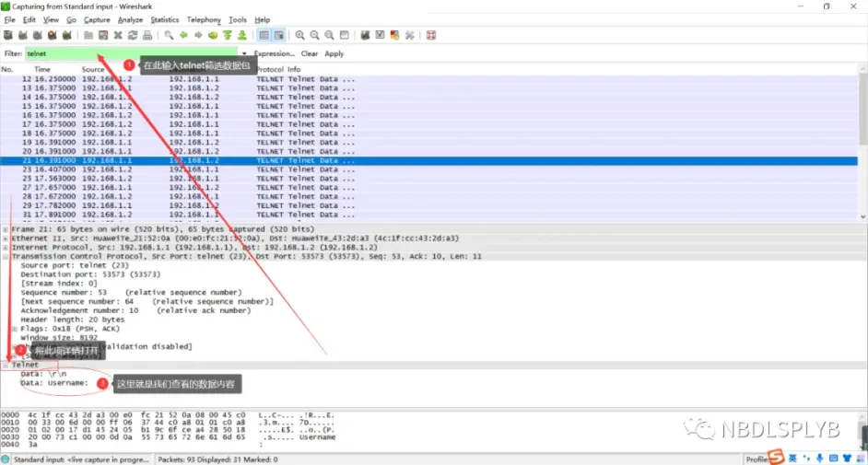Open the Tools menu
This screenshot has height=465, width=868.
[x=238, y=20]
